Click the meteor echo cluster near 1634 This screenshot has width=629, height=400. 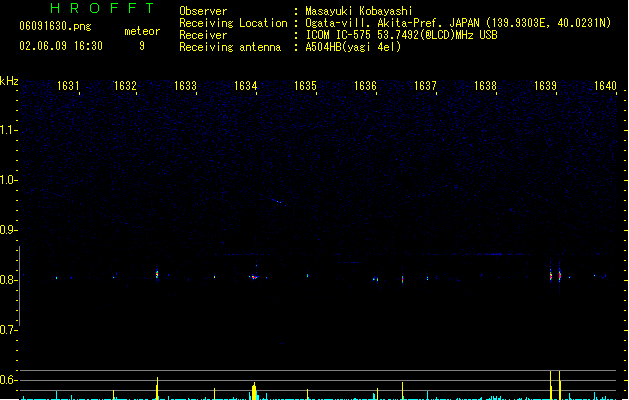click(x=254, y=277)
